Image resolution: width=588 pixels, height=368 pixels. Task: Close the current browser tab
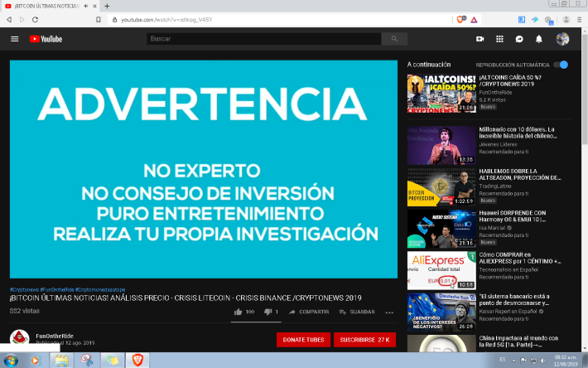(95, 6)
